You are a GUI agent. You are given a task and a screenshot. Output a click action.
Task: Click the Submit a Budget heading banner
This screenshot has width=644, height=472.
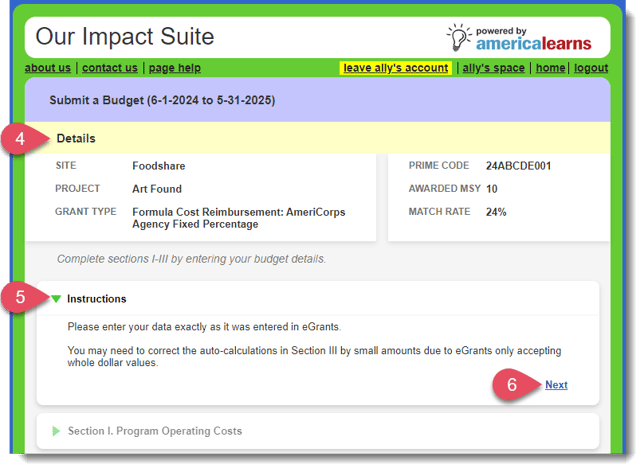(165, 101)
